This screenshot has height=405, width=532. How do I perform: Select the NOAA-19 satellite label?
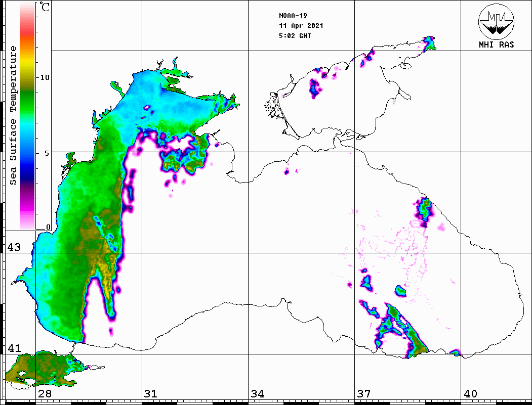[293, 16]
